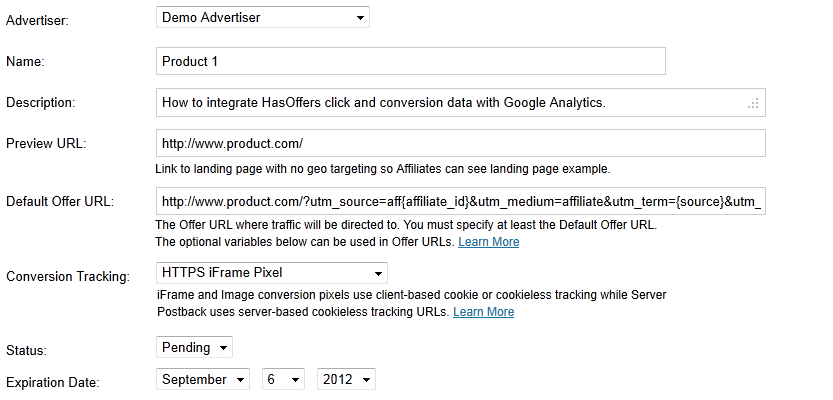
Task: Click the Advertiser field label
Action: pos(37,18)
